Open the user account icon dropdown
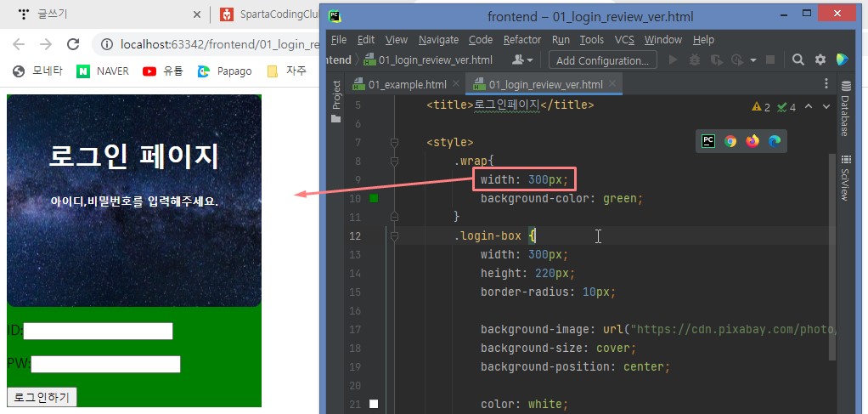 point(522,60)
